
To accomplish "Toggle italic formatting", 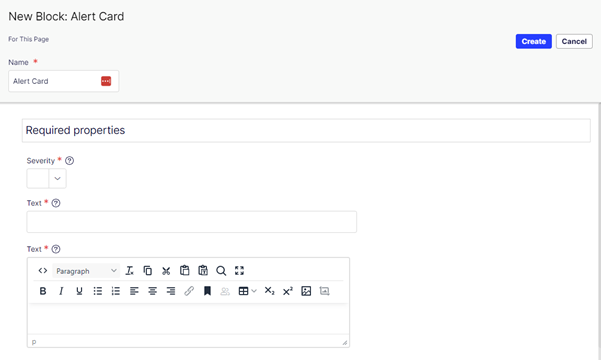I will (61, 291).
